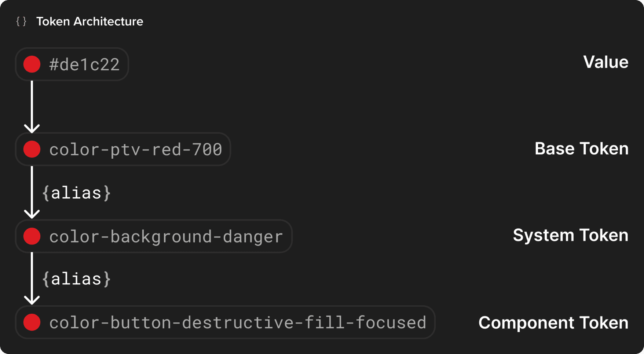
Task: Select the red swatch next to #de1c22
Action: (x=32, y=64)
